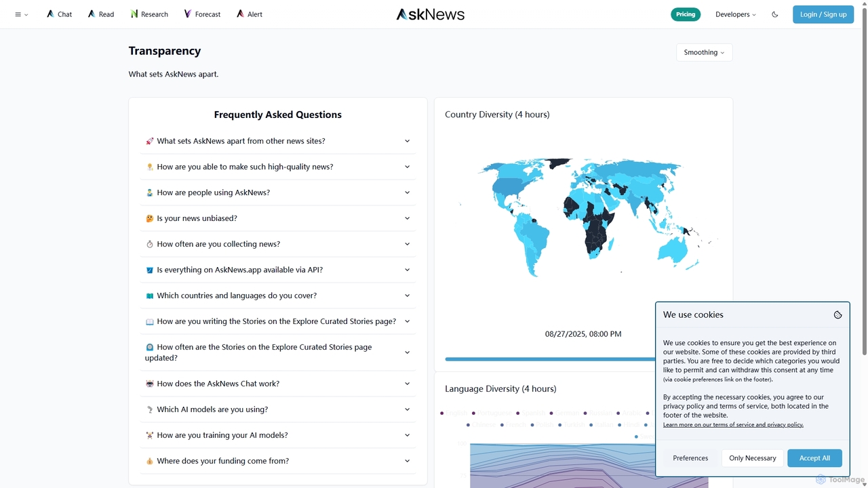Viewport: 868px width, 488px height.
Task: Click the "Transparency" heading
Action: [x=165, y=51]
